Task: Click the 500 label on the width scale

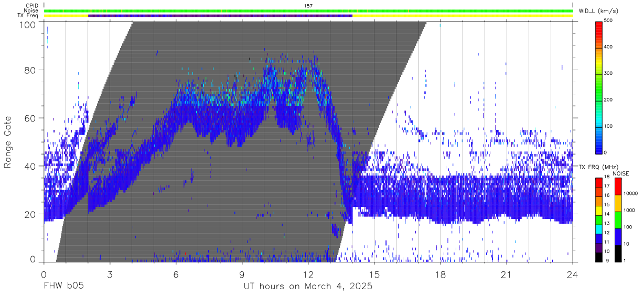Action: (x=608, y=20)
